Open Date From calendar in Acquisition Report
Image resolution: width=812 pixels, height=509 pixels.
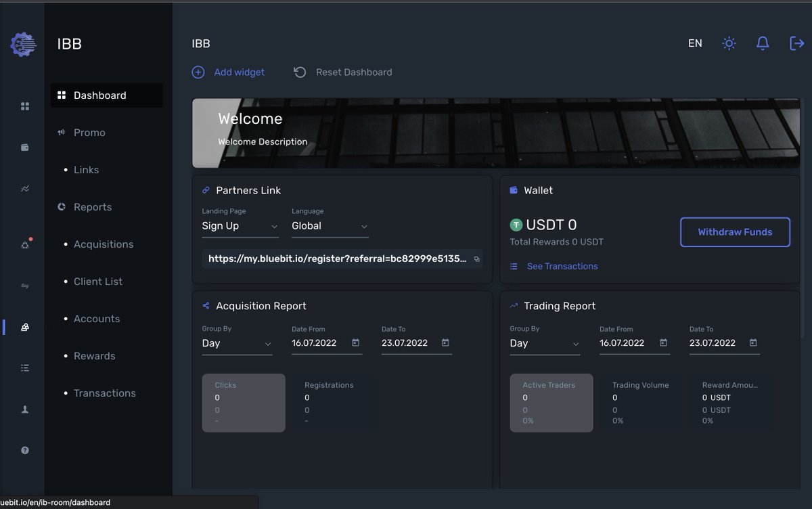click(x=355, y=343)
